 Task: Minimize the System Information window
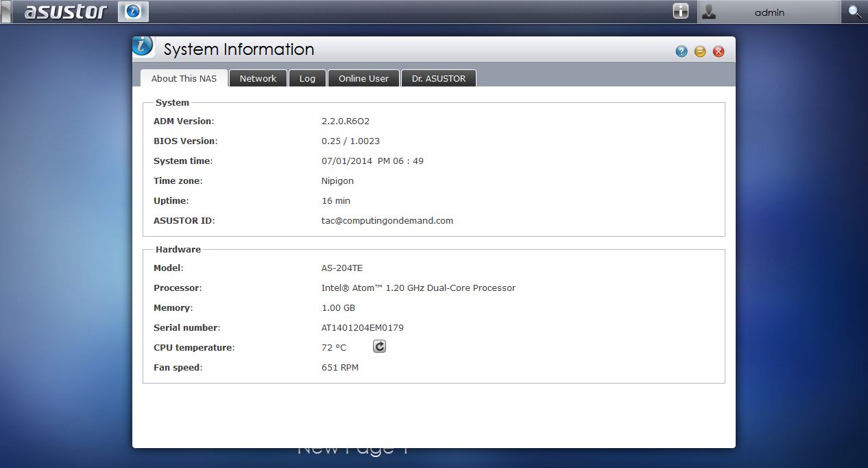700,51
